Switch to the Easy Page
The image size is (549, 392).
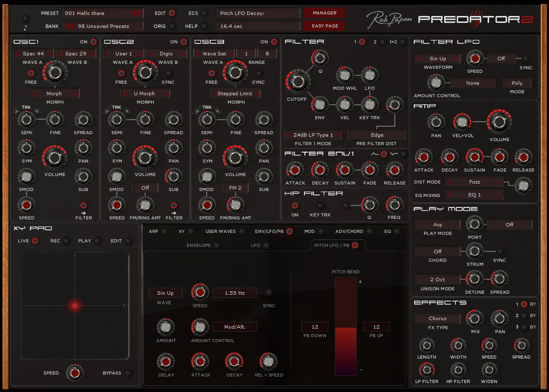324,25
